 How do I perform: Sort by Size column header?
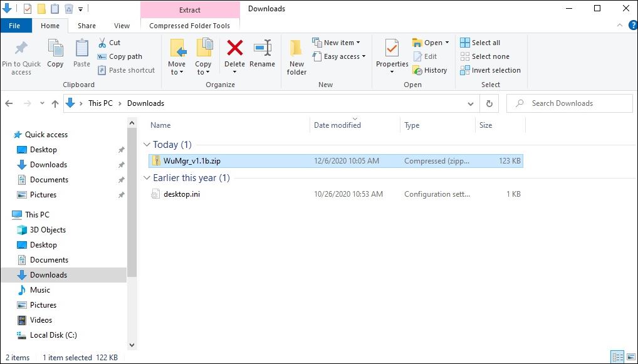click(x=486, y=125)
